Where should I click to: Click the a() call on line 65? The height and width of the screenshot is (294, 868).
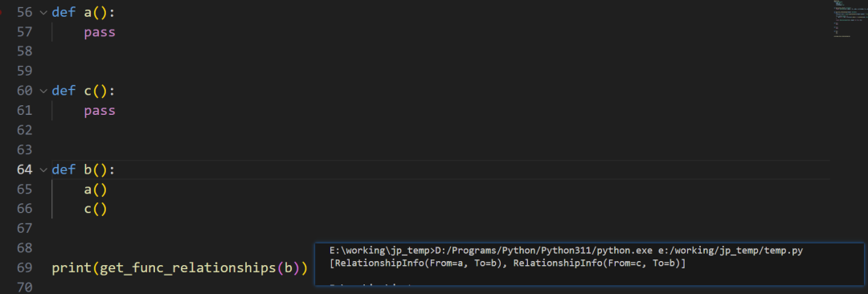[x=95, y=190]
